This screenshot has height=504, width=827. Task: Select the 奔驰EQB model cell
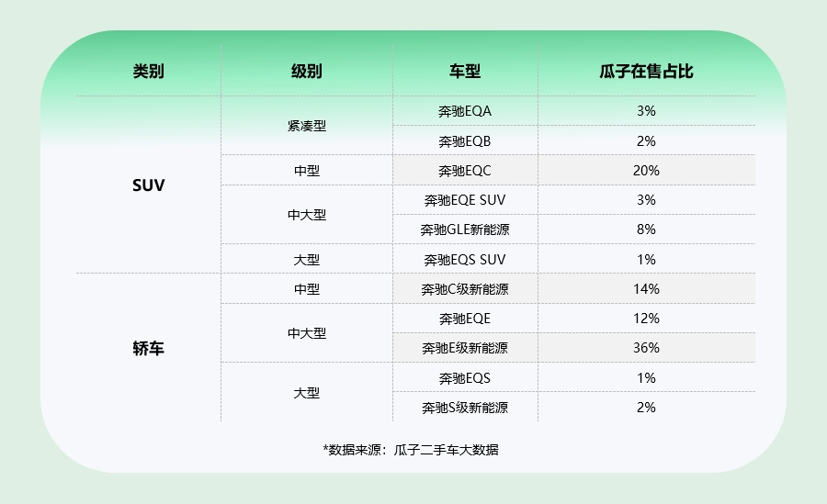tap(465, 141)
